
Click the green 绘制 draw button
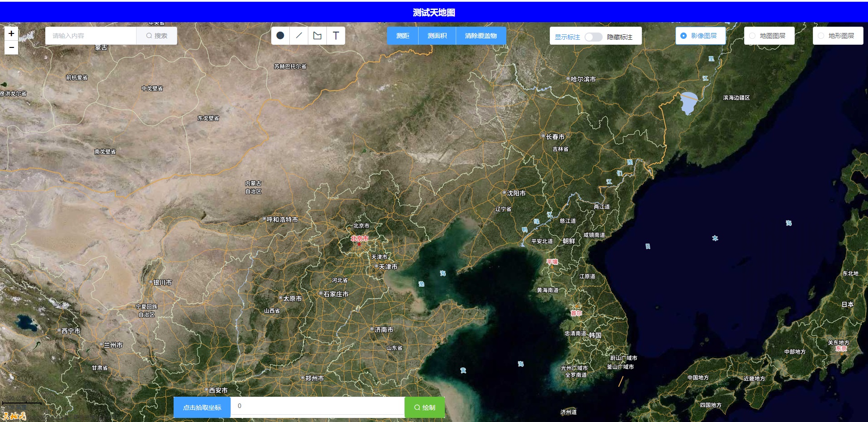click(x=425, y=408)
